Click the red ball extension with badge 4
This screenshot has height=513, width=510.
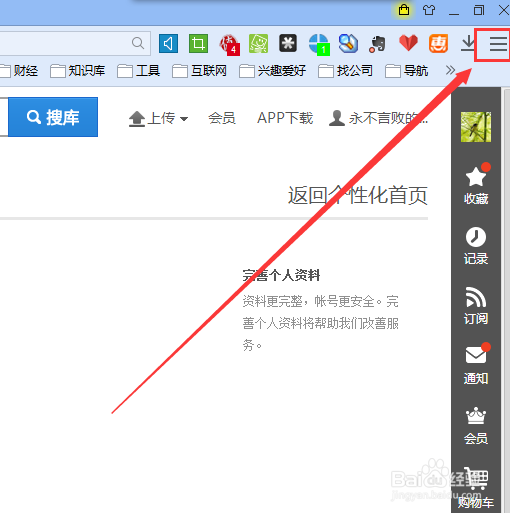point(229,44)
